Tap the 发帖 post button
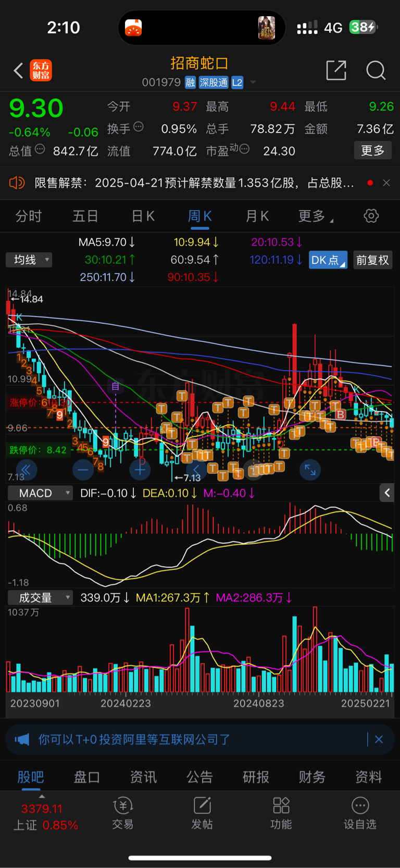 click(x=202, y=813)
